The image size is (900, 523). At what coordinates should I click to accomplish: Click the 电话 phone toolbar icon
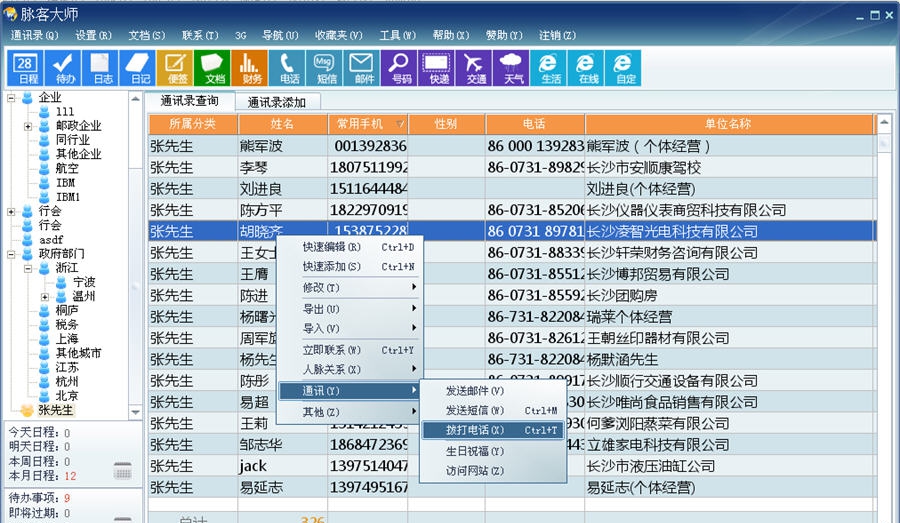click(x=286, y=68)
